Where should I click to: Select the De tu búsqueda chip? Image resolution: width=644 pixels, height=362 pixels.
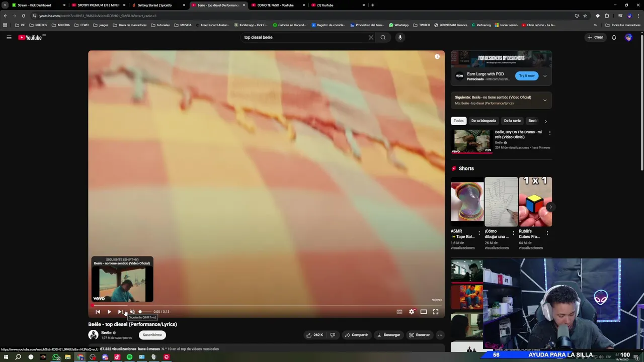484,121
